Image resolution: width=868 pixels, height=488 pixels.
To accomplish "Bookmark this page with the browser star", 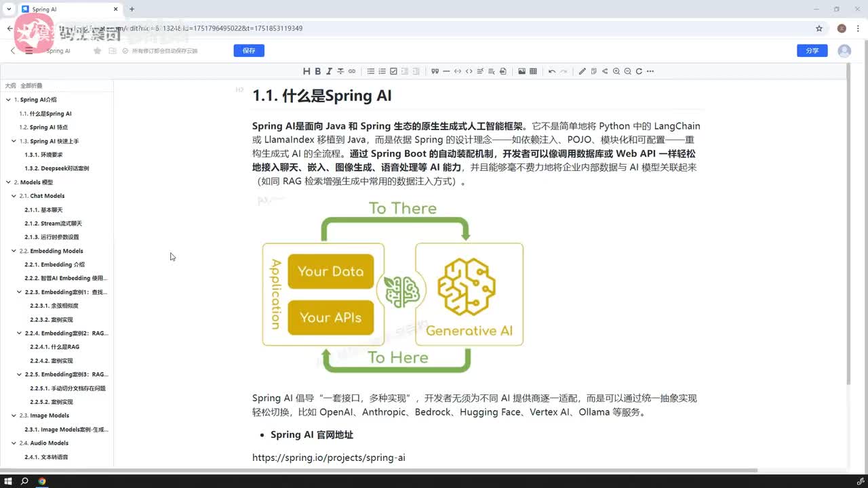I will pos(819,28).
